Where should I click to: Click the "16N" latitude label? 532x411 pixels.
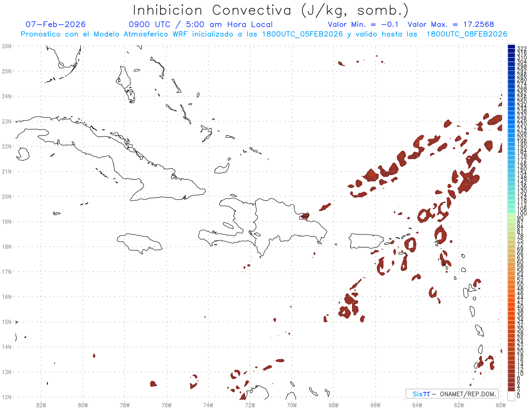pos(7,297)
